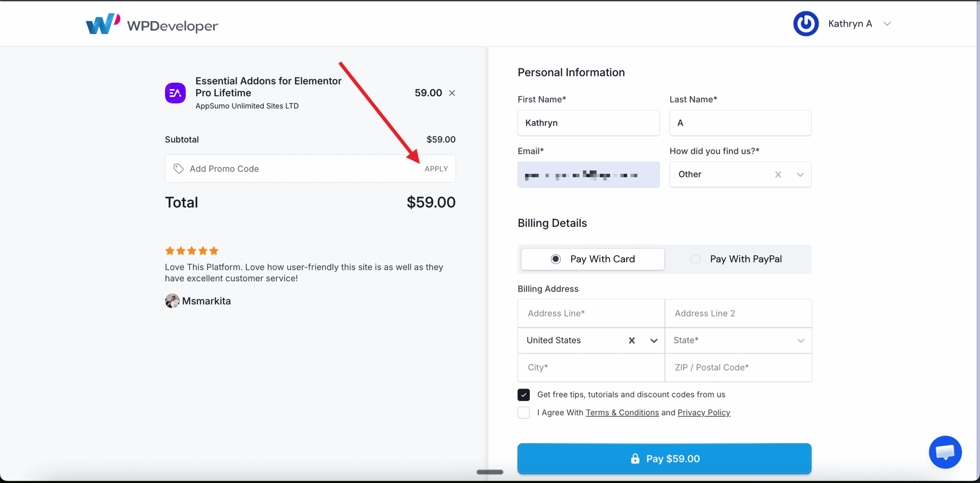Click the Subtotal amount $59.00
The width and height of the screenshot is (980, 483).
441,140
